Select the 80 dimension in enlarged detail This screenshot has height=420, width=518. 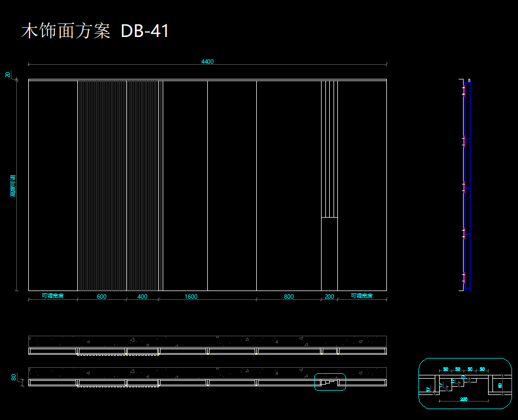(x=500, y=385)
